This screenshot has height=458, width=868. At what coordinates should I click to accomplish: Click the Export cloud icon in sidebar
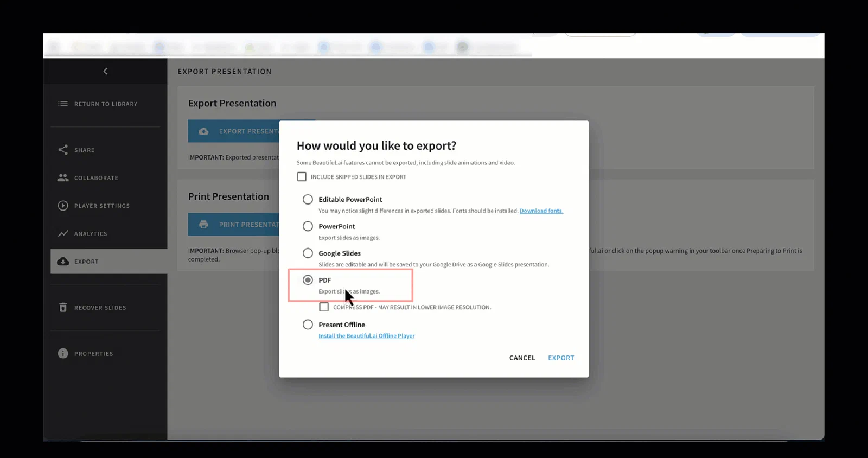tap(63, 262)
